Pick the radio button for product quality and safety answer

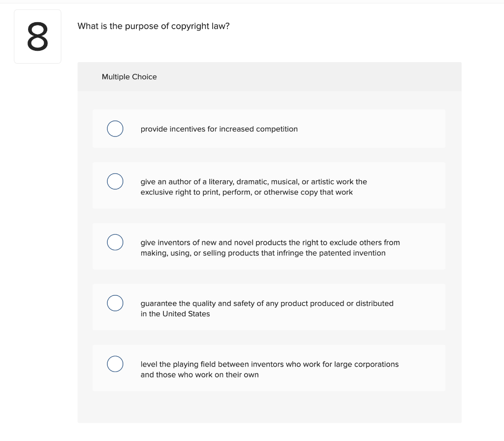pos(115,303)
